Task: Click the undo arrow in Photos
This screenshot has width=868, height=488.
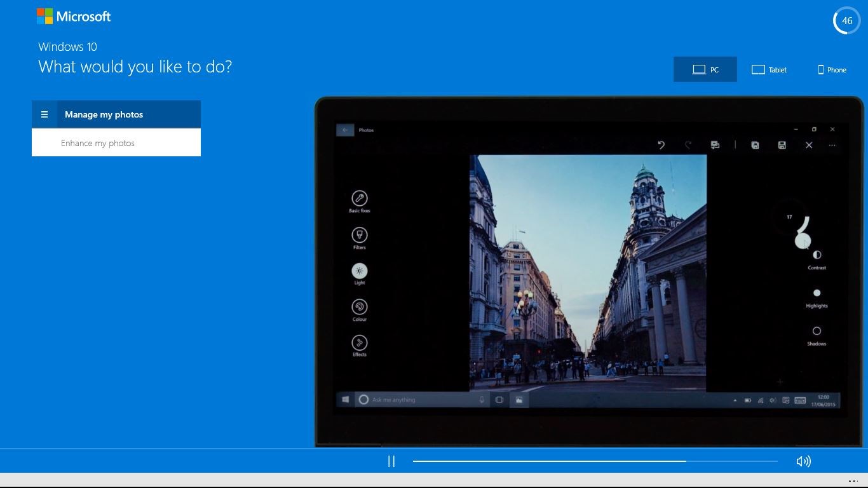Action: coord(661,145)
